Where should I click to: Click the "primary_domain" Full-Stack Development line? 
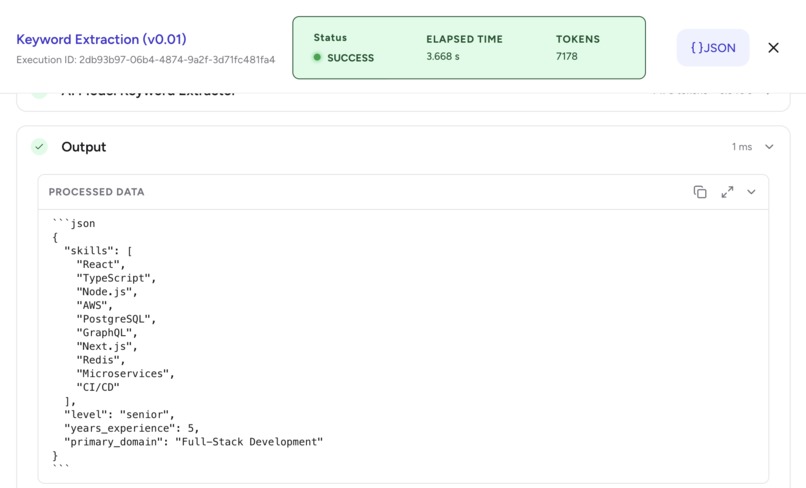193,442
